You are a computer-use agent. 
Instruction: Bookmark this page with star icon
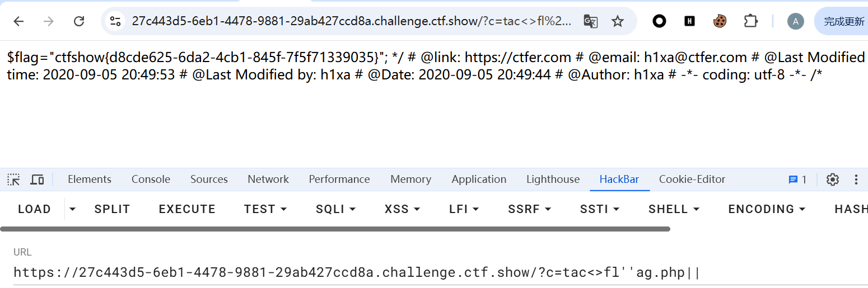pos(617,21)
